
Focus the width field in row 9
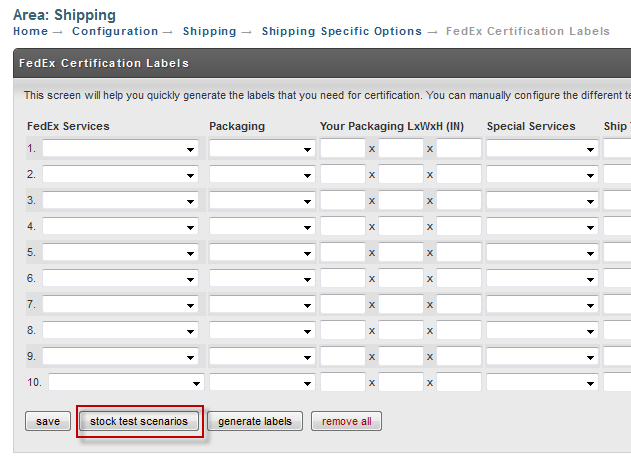(401, 356)
